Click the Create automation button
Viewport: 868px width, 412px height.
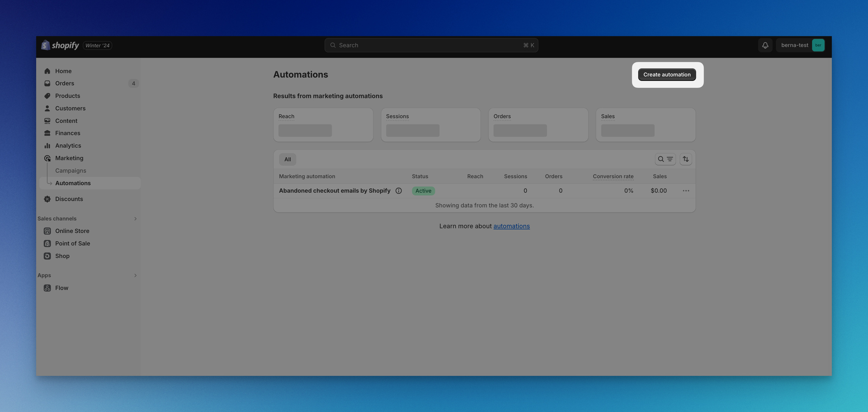[667, 75]
